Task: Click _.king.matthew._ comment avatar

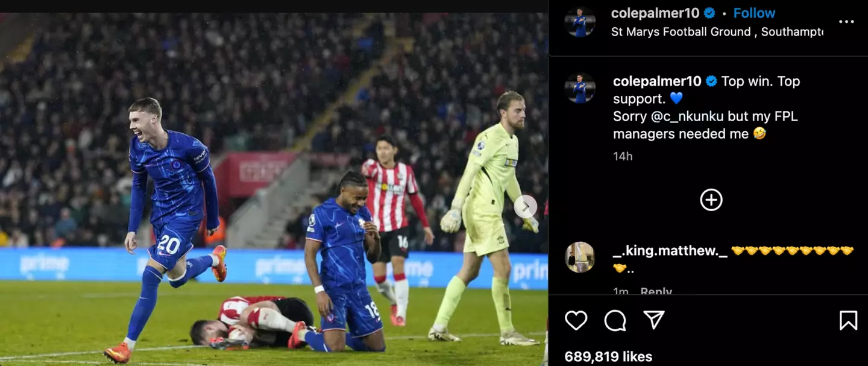Action: (580, 257)
